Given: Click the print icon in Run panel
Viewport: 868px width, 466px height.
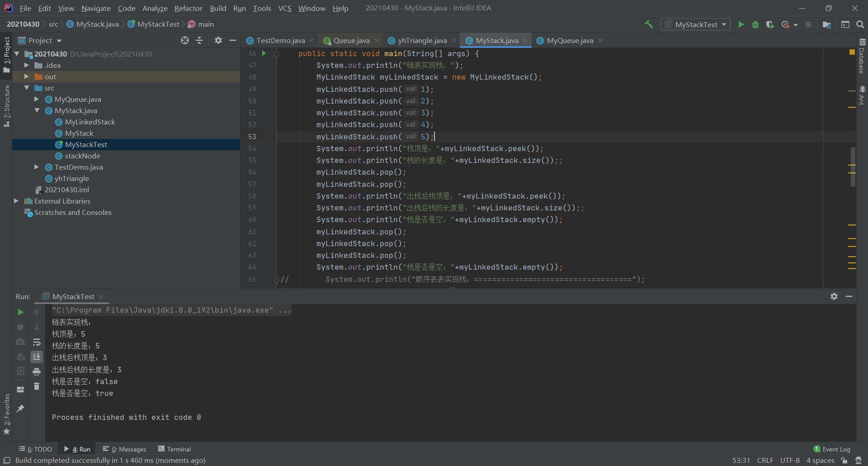Looking at the screenshot, I should [x=37, y=372].
